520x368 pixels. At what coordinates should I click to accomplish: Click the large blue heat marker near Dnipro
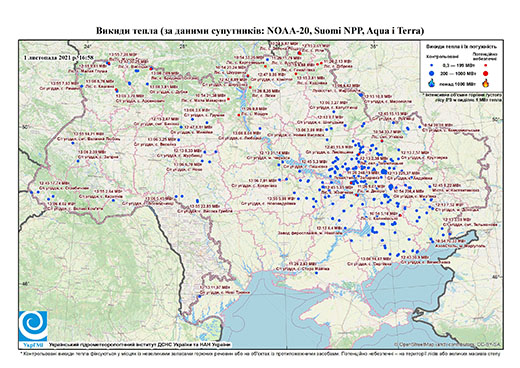click(x=384, y=172)
